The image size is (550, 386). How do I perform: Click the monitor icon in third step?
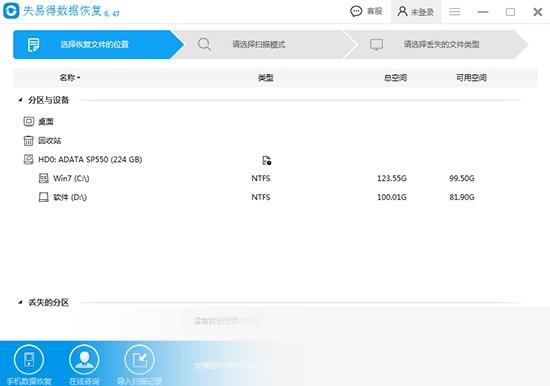(x=376, y=45)
